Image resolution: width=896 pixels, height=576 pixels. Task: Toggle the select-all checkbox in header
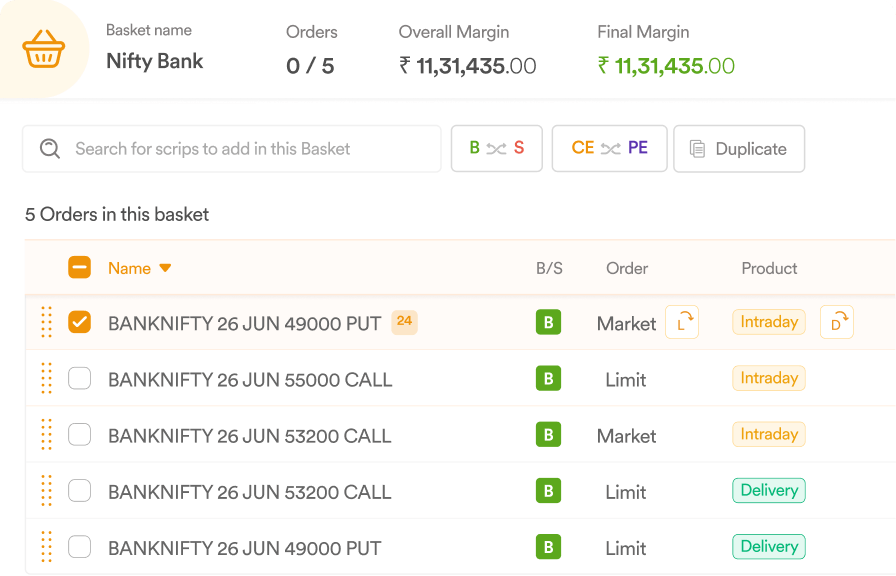[79, 267]
